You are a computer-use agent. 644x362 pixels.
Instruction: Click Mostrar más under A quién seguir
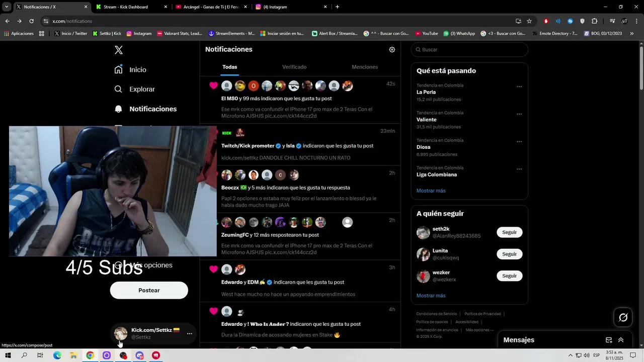tap(431, 296)
